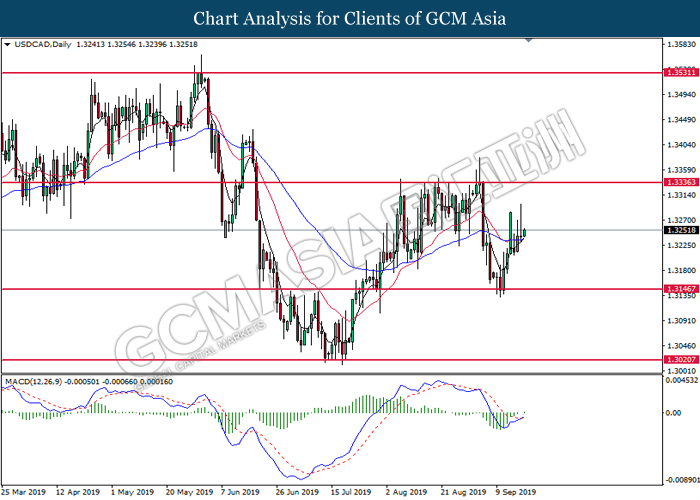This screenshot has width=700, height=500.
Task: Click the 9 Sep 2019 date label
Action: (x=516, y=492)
